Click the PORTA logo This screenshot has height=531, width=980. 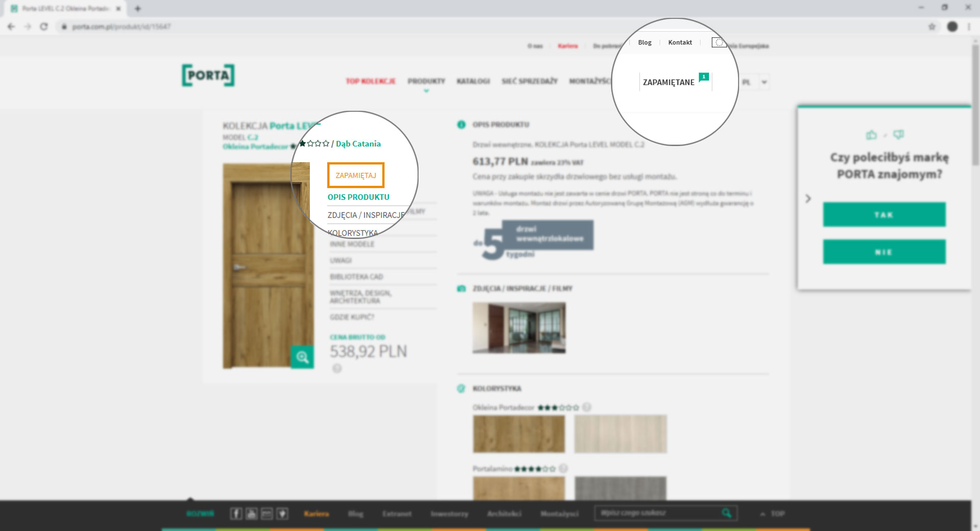(x=208, y=75)
